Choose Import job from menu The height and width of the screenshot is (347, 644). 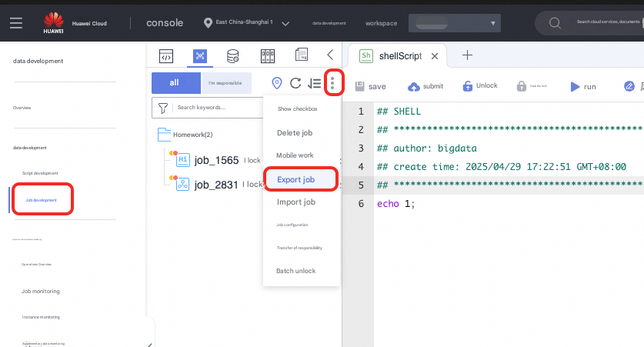pos(295,202)
